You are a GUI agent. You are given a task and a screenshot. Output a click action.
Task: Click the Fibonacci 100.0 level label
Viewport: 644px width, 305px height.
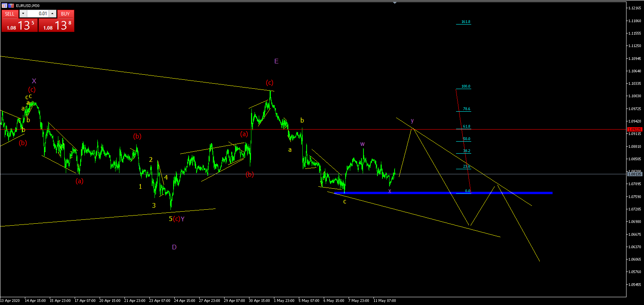tap(466, 86)
